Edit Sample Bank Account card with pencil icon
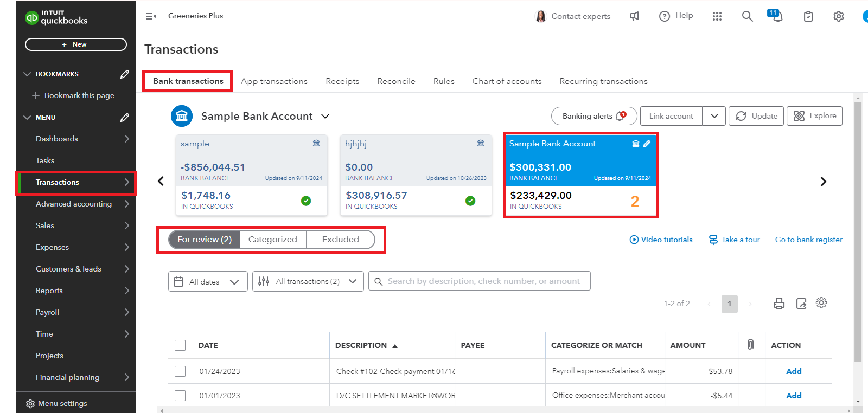 (x=647, y=144)
